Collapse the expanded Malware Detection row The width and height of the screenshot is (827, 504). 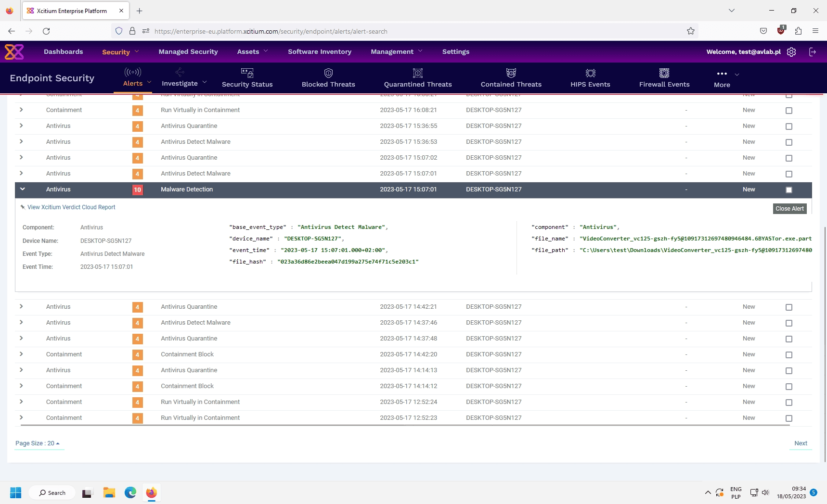tap(22, 189)
